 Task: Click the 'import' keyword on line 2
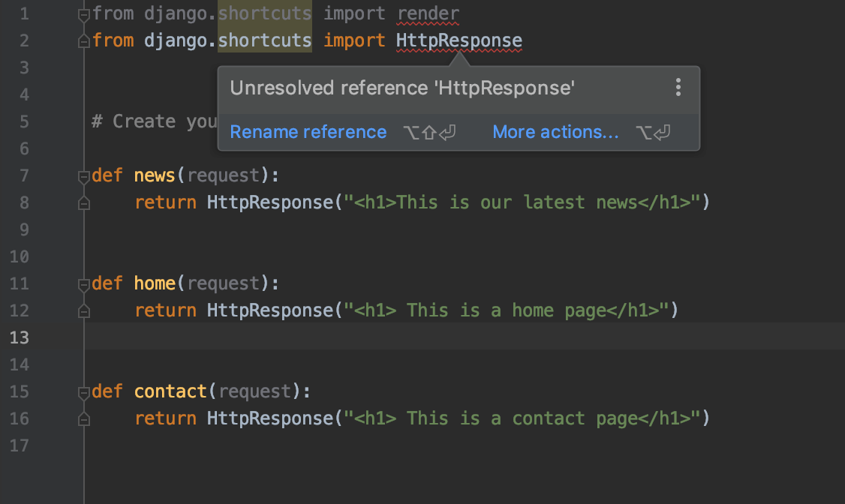point(354,41)
